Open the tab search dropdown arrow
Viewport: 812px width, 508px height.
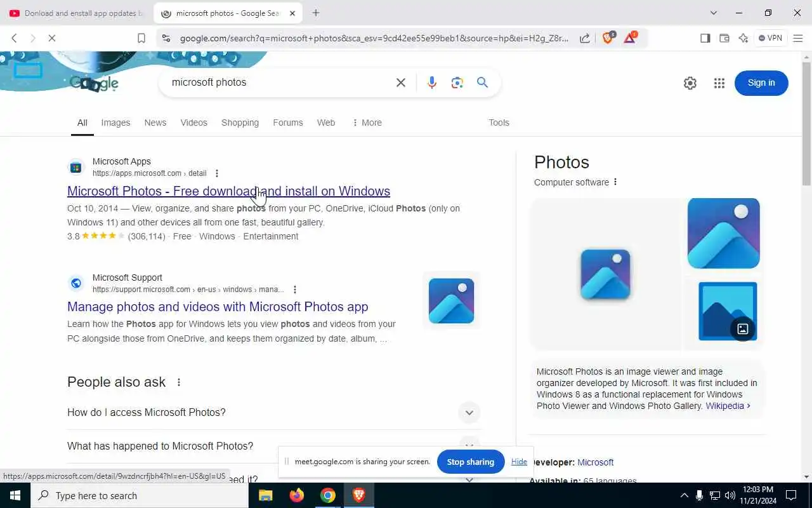(x=713, y=13)
